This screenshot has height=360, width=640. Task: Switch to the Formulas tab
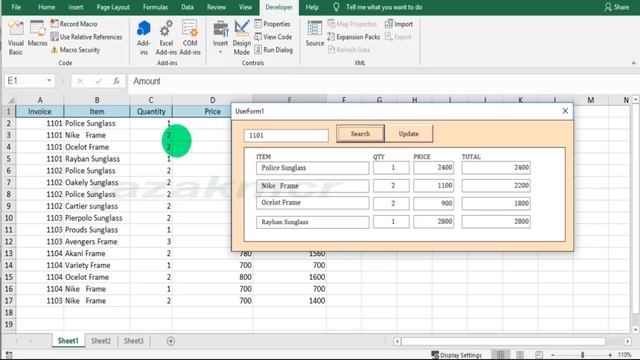click(156, 7)
